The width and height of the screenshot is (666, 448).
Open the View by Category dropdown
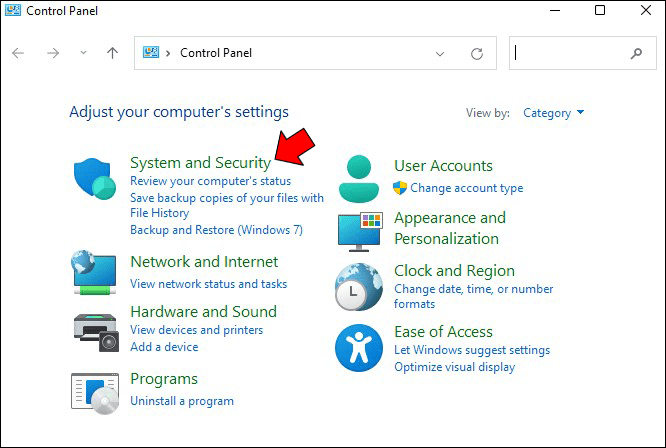click(x=553, y=113)
